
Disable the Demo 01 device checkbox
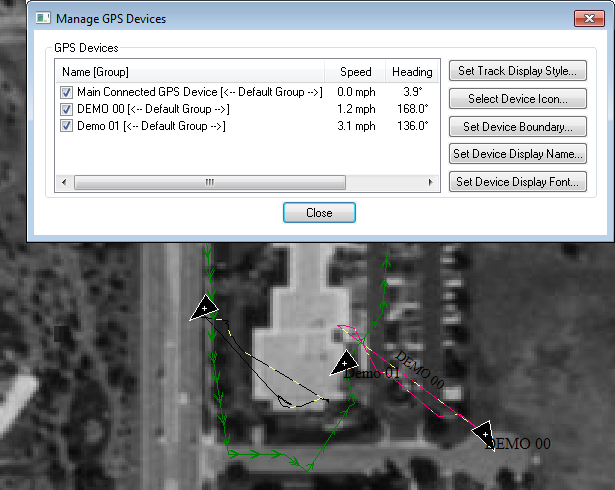pyautogui.click(x=67, y=126)
